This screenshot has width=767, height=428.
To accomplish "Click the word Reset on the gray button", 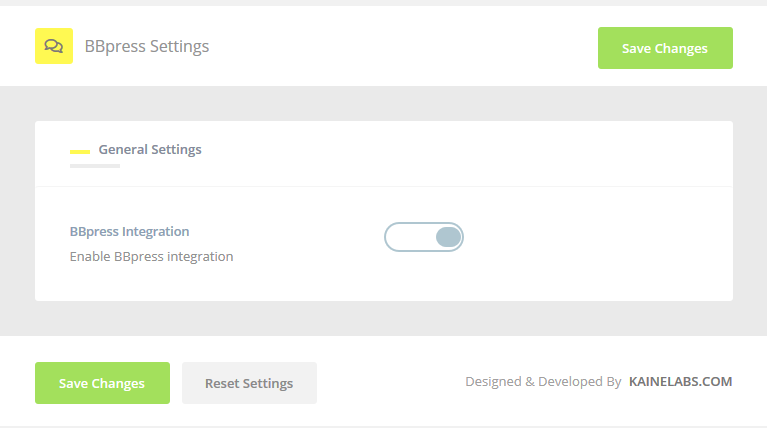I will point(222,383).
